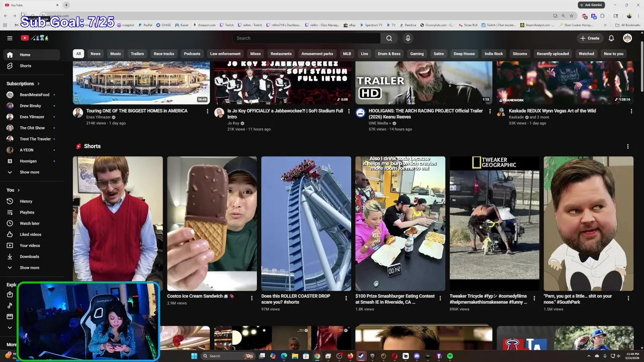
Task: Play the roller coaster drop short thumbnail
Action: 306,223
